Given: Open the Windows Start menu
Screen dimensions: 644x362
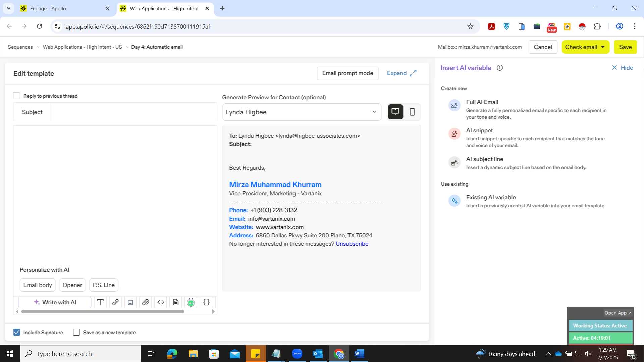Looking at the screenshot, I should pyautogui.click(x=10, y=354).
